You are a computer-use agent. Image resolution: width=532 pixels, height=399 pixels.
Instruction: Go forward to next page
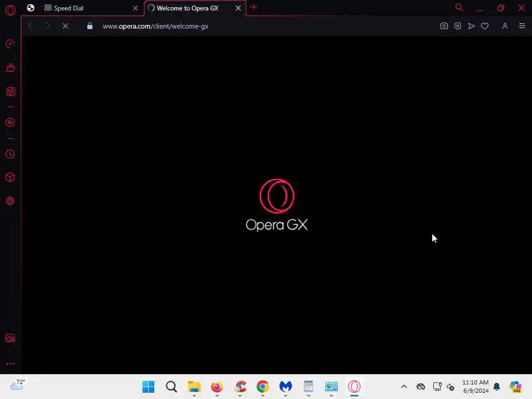click(48, 26)
